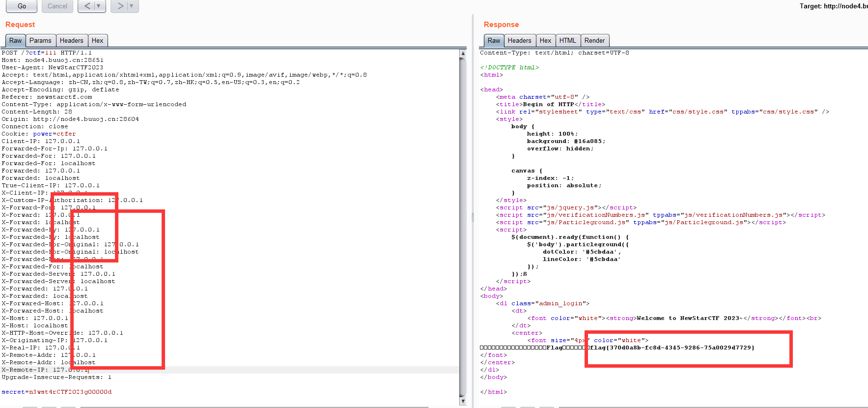Click the 'Host: node4.buuoj.cn:28651' header line
Image resolution: width=868 pixels, height=408 pixels.
(x=53, y=60)
